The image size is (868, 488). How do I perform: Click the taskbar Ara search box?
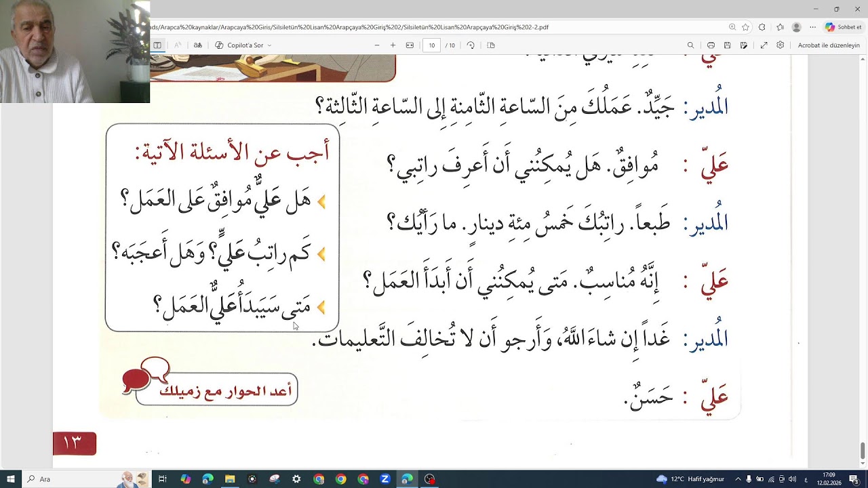click(87, 479)
